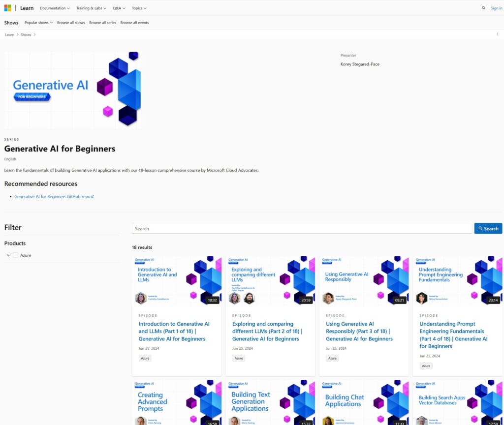
Task: Open the Popular shows dropdown
Action: pos(38,23)
